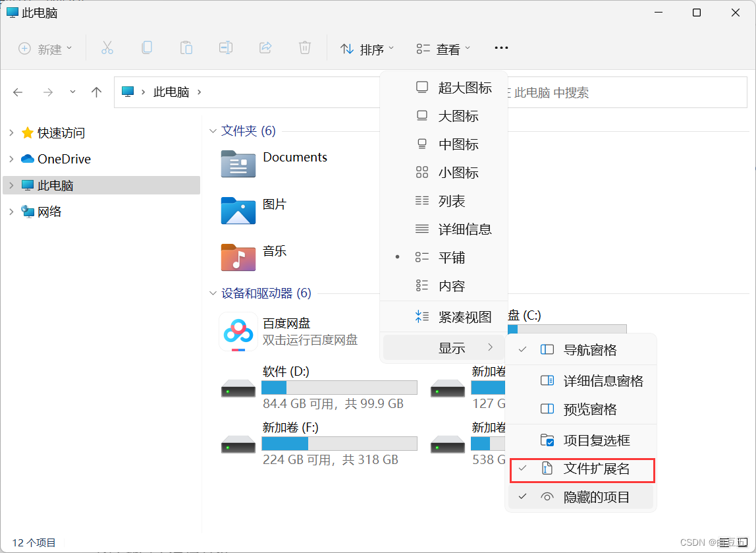The image size is (756, 553).
Task: Toggle 导航窗格 navigation pane option
Action: pyautogui.click(x=581, y=350)
